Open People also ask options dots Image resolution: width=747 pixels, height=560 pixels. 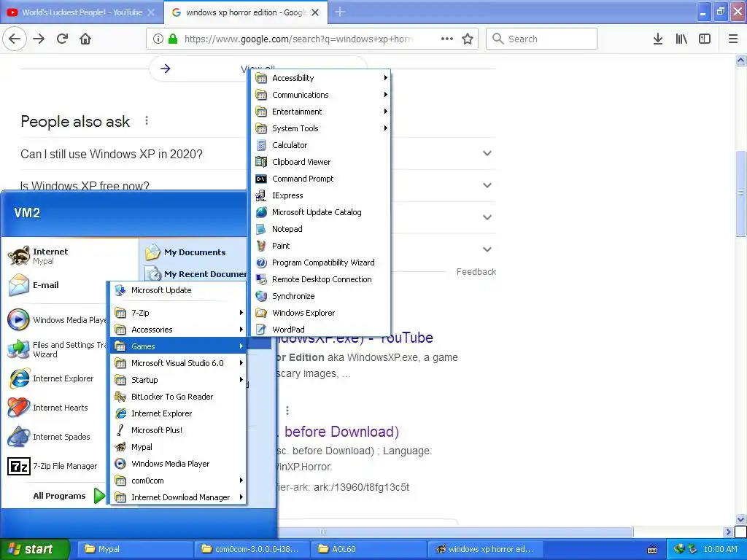[147, 121]
